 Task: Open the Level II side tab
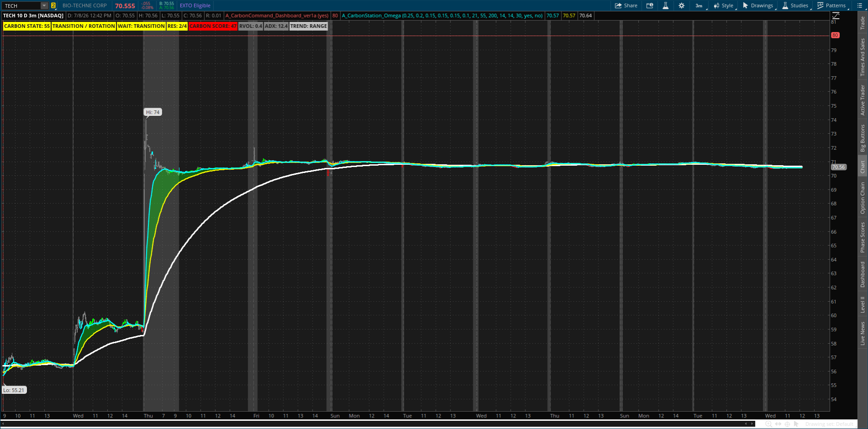pos(863,304)
